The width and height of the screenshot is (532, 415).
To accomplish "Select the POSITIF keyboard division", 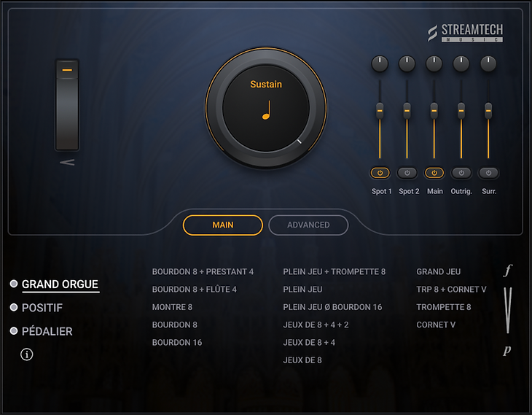I will point(42,308).
